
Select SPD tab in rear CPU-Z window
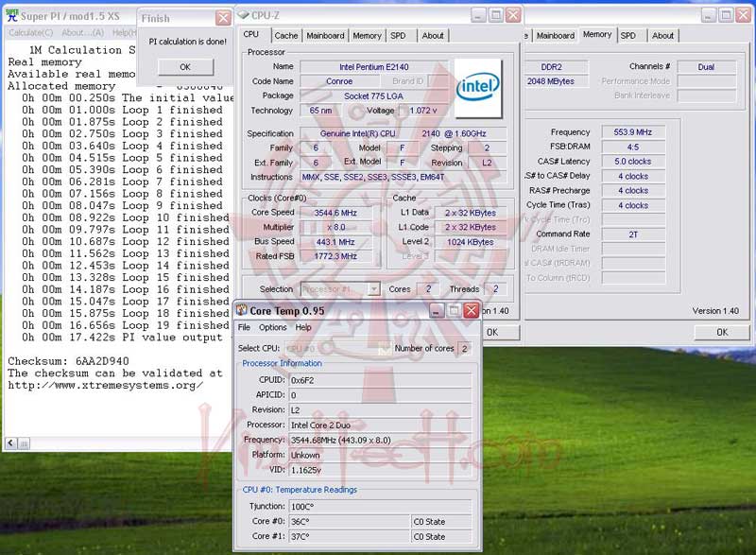coord(627,36)
